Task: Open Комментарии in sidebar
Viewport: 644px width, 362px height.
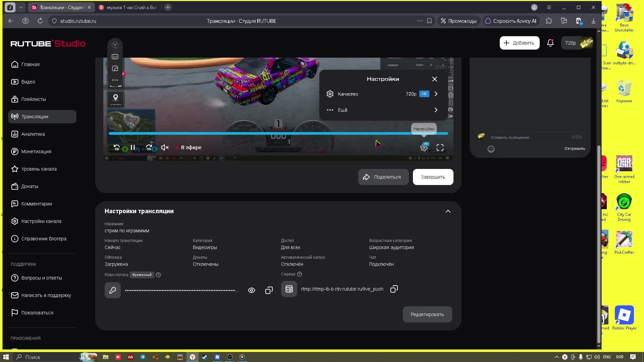Action: (x=42, y=204)
